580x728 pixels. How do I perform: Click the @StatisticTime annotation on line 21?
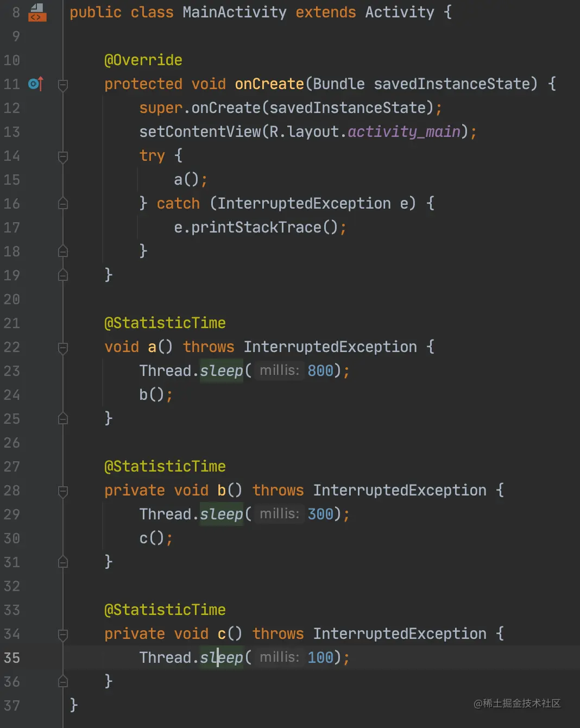(x=165, y=323)
